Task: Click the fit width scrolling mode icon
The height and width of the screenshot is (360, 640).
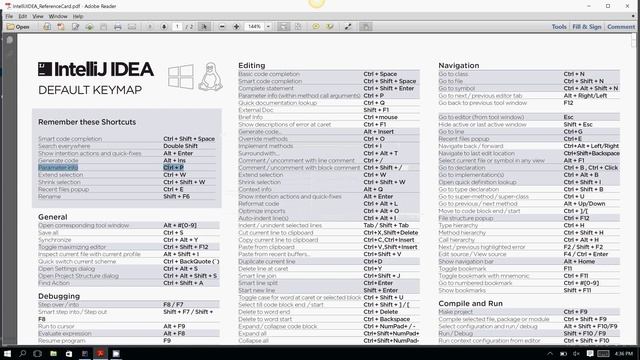Action: pos(283,27)
